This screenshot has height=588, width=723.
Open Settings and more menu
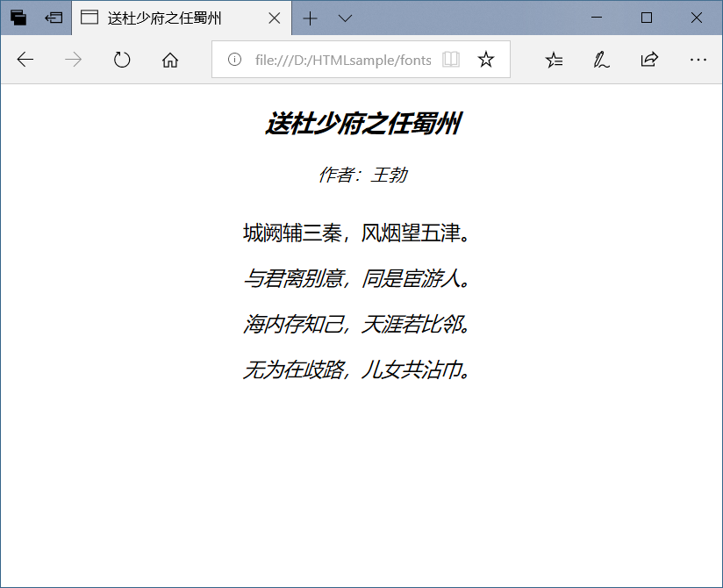[x=698, y=60]
